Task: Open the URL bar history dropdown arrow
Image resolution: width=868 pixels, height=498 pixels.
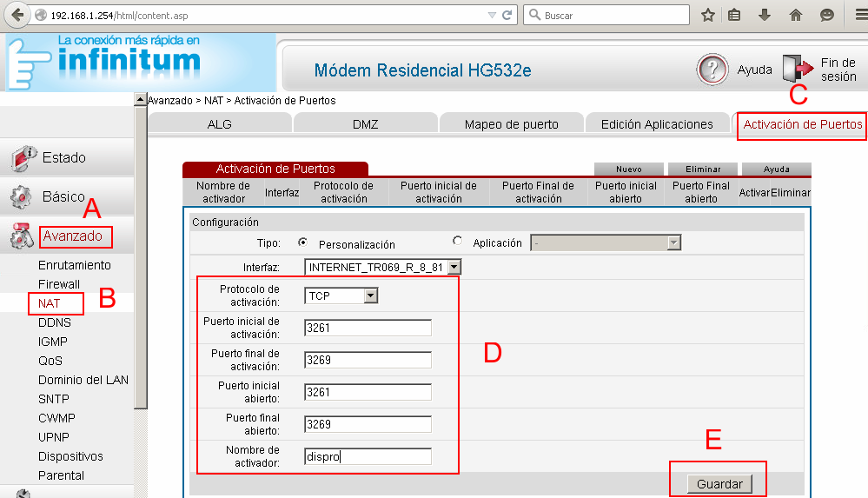Action: point(492,16)
